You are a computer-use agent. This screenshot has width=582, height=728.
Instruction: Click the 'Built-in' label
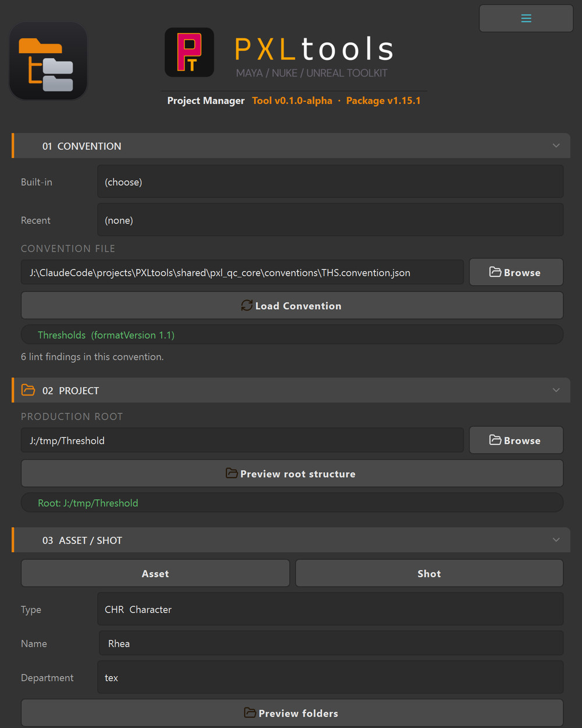[x=36, y=182]
